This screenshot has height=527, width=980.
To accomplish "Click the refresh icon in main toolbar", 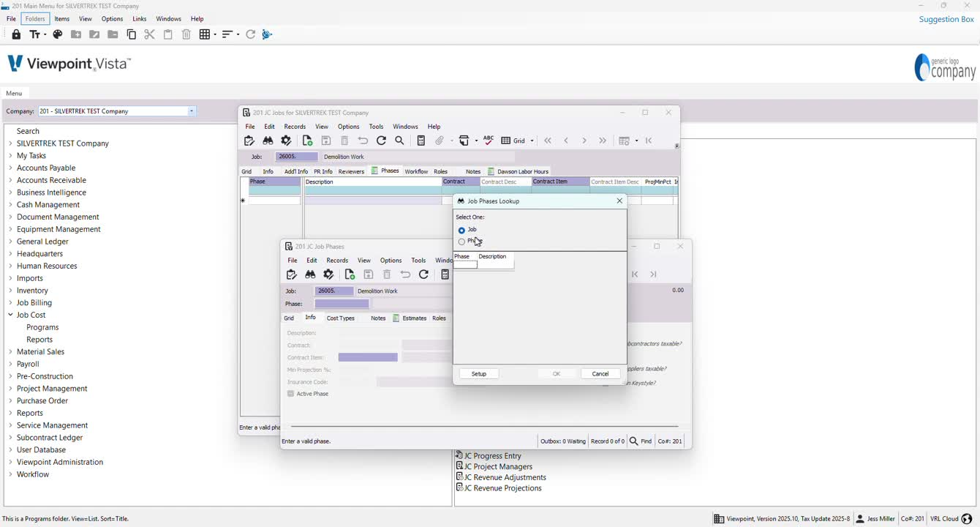I will (250, 34).
